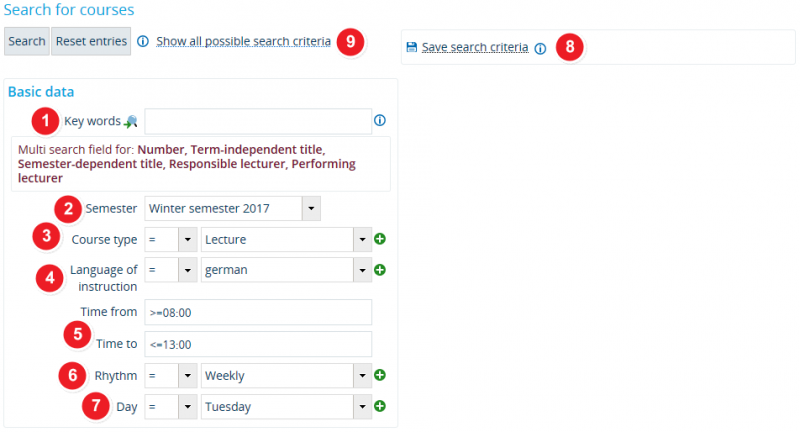Click the Reset entries button
The image size is (800, 432).
pyautogui.click(x=91, y=41)
